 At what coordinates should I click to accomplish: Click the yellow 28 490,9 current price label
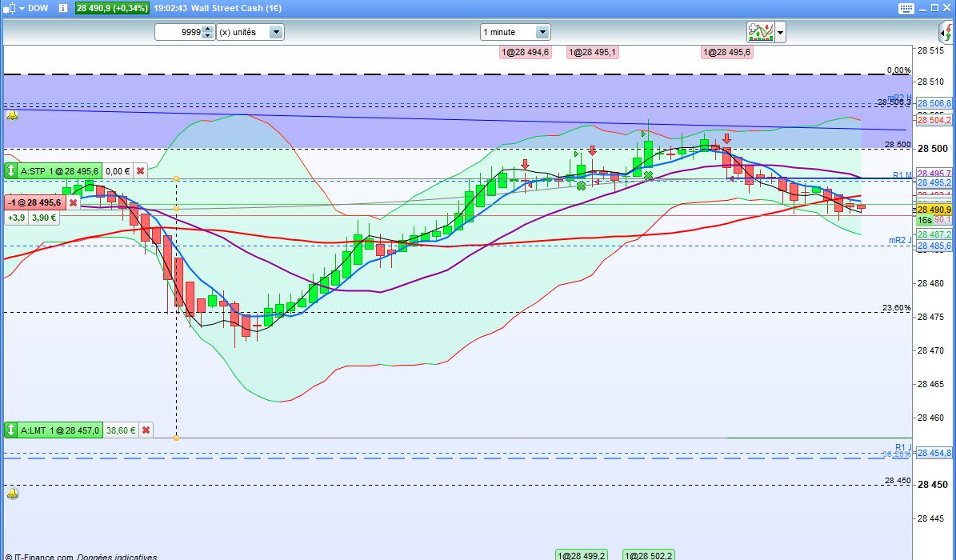click(934, 210)
